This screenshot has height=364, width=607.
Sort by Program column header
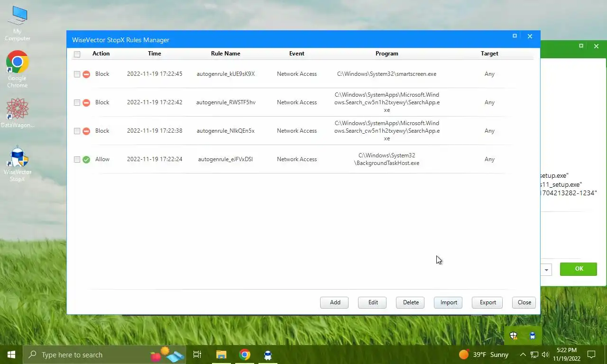(x=387, y=54)
